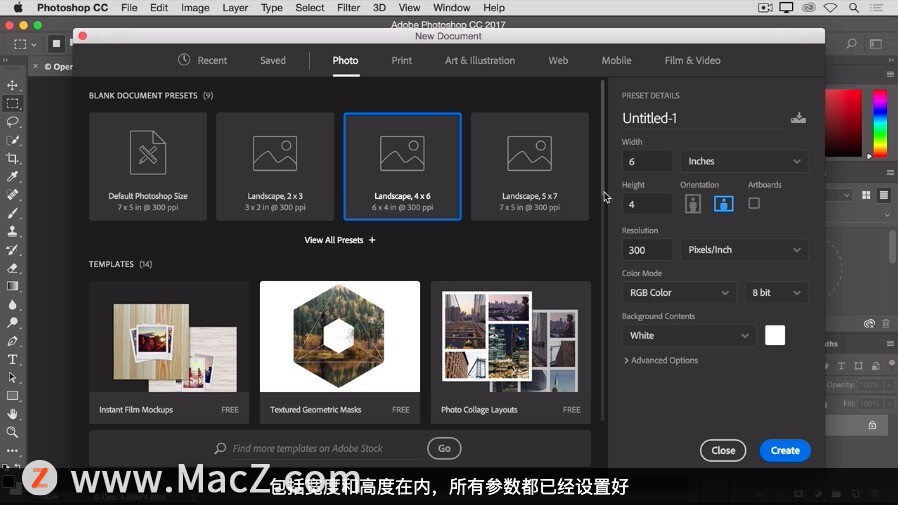The width and height of the screenshot is (898, 505).
Task: Open the RGB Color mode dropdown
Action: click(x=679, y=293)
